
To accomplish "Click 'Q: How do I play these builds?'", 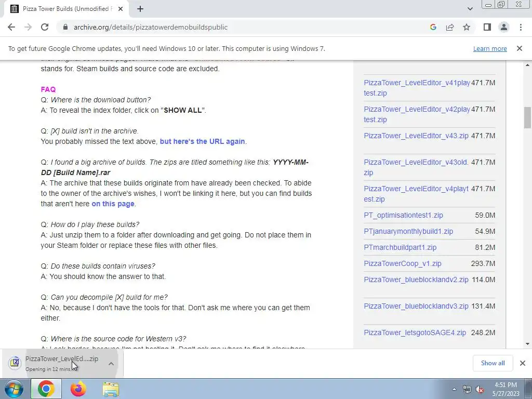I will click(90, 224).
